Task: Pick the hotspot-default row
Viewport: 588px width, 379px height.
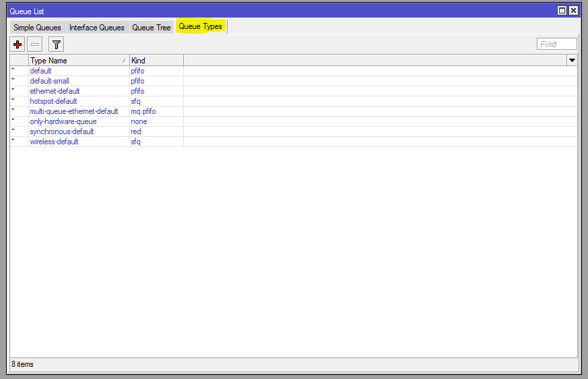Action: 53,101
